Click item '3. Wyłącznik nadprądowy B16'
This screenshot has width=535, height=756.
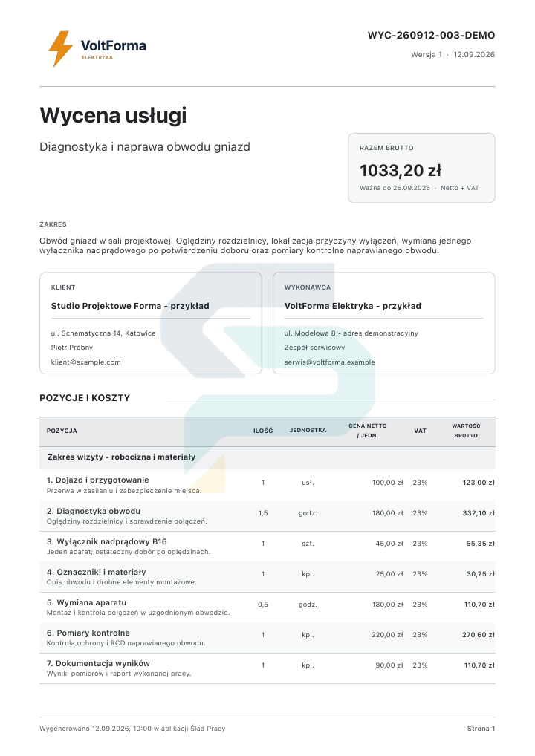pos(106,541)
